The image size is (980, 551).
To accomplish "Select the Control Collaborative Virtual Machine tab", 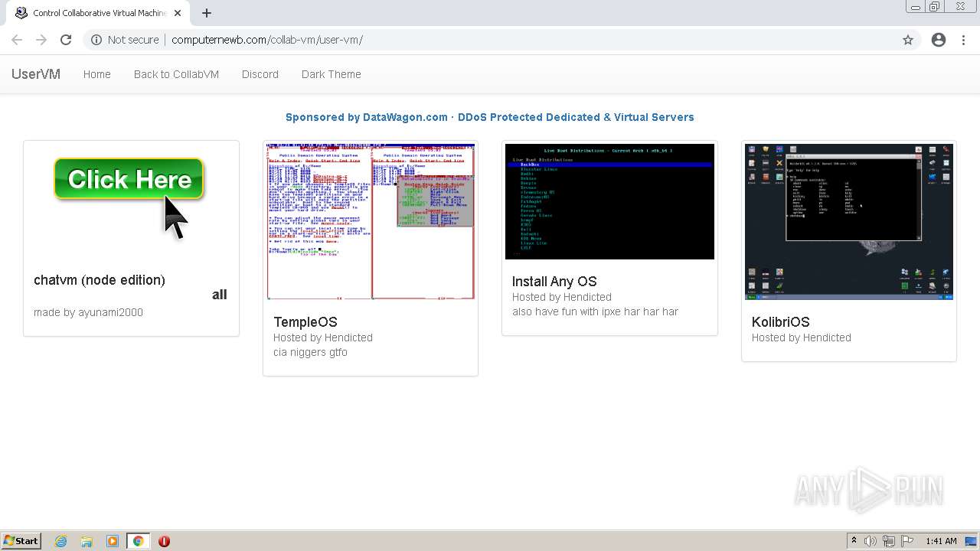I will (98, 13).
